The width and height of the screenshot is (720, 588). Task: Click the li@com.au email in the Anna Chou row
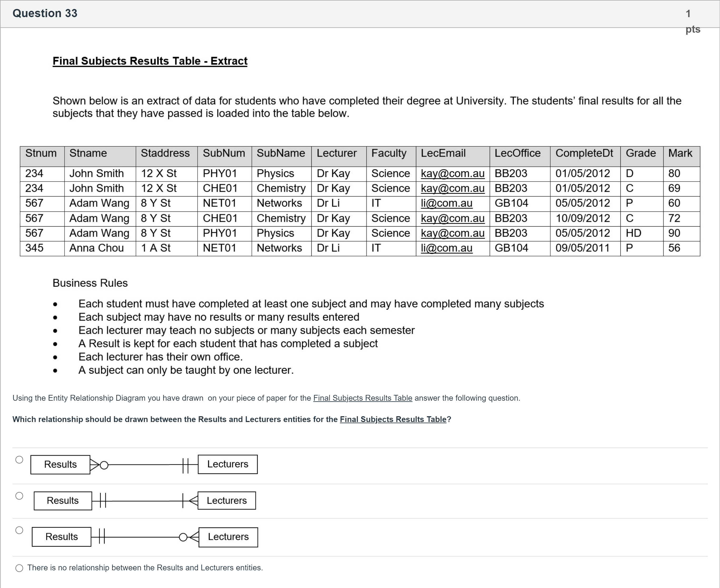tap(446, 248)
